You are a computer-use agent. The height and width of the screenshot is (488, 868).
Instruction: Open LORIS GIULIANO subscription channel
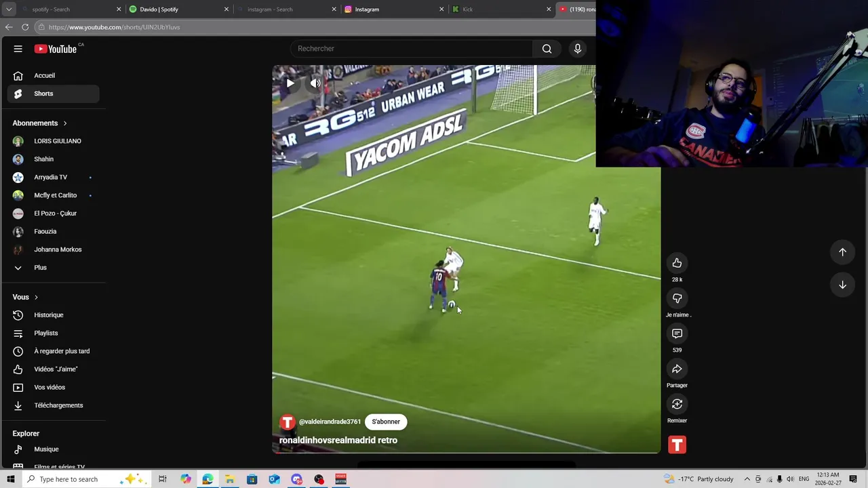click(x=54, y=141)
